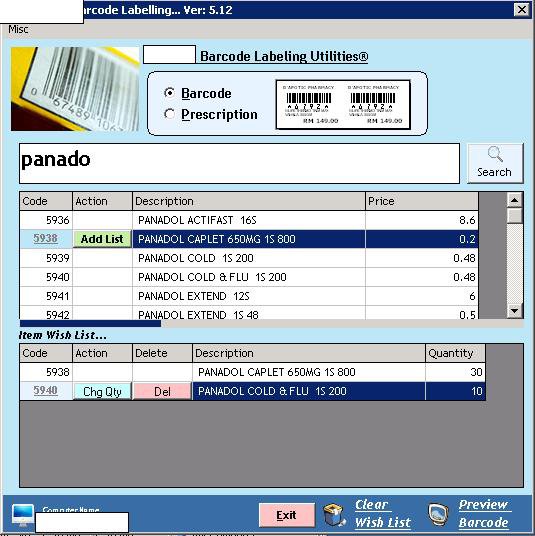Click the trash bin Clear Wish List icon
Screen dimensions: 535x536
pyautogui.click(x=335, y=514)
